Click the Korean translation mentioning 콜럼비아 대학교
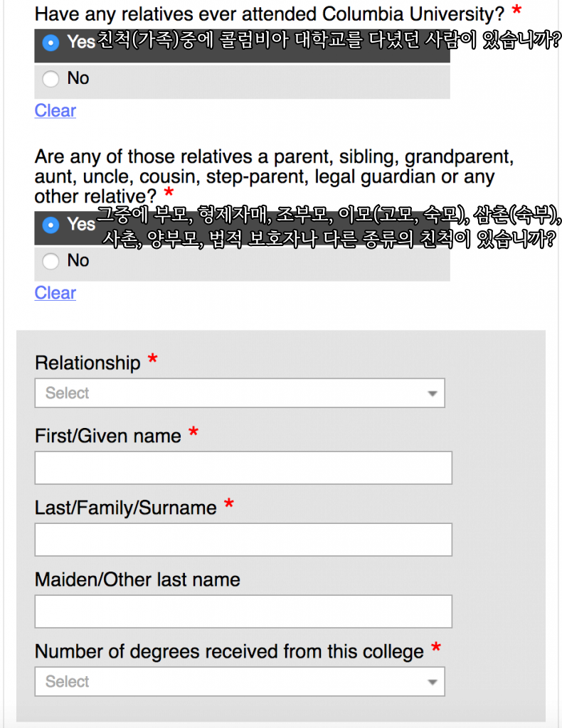This screenshot has width=562, height=728. (327, 42)
